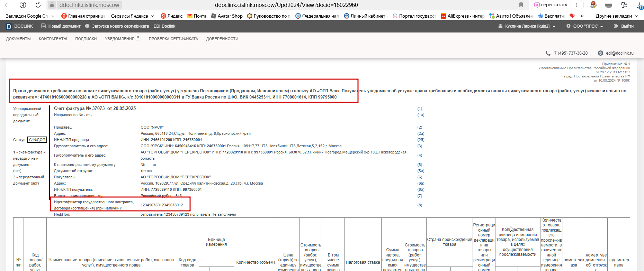644x271 pixels.
Task: Click the heading 'Счет-фактура № 37073'
Action: [79, 109]
